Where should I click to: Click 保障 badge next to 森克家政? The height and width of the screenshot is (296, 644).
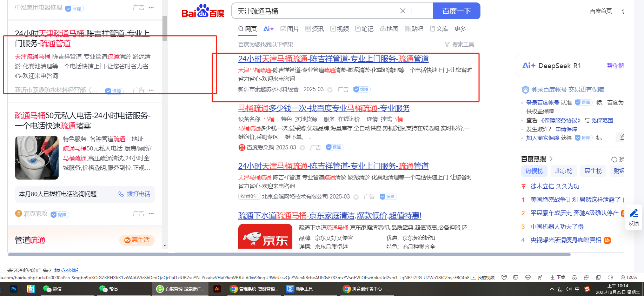tap(60, 215)
